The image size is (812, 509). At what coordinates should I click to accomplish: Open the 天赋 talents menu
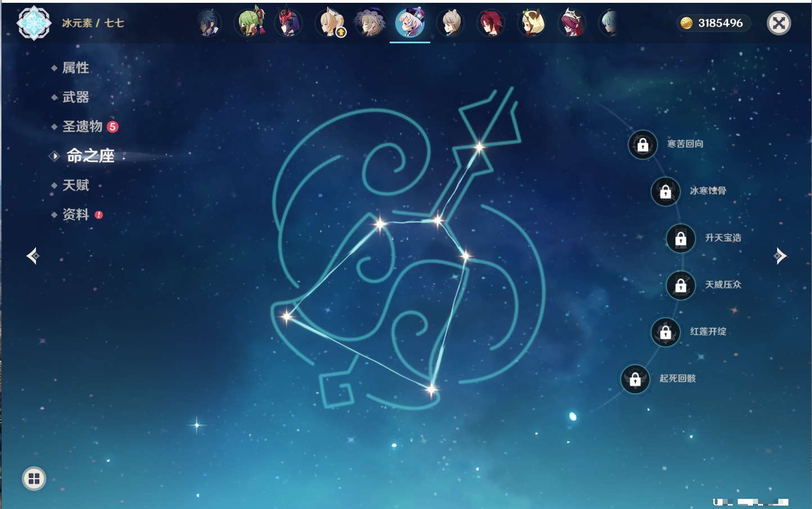tap(75, 185)
